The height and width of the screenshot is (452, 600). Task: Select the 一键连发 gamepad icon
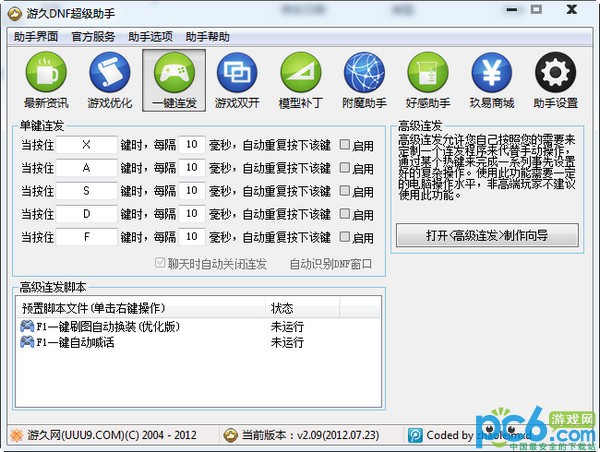pos(174,73)
